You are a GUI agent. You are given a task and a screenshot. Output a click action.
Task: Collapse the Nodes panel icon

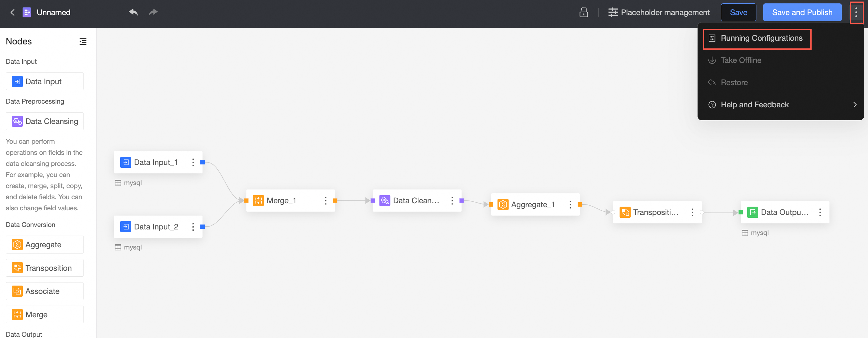[x=83, y=41]
